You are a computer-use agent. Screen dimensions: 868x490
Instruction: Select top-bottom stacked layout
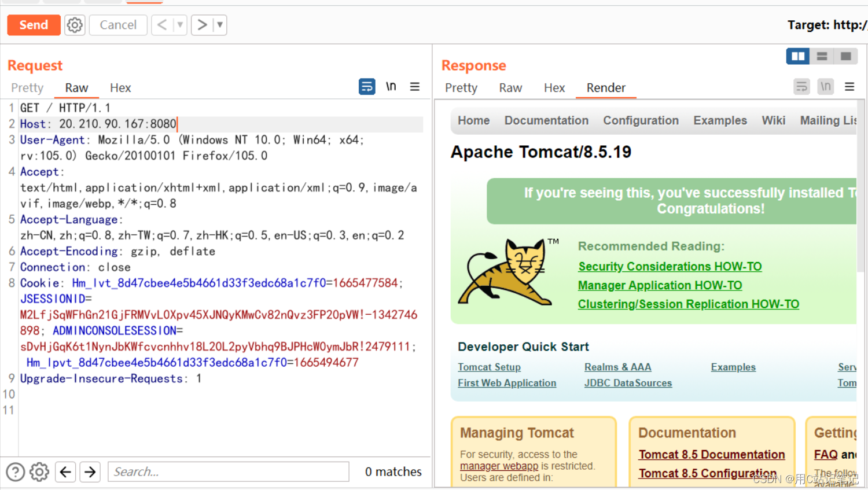pos(822,56)
